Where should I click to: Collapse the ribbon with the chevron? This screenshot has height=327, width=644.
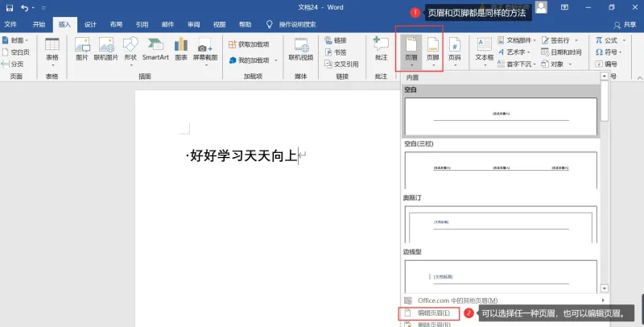click(639, 77)
